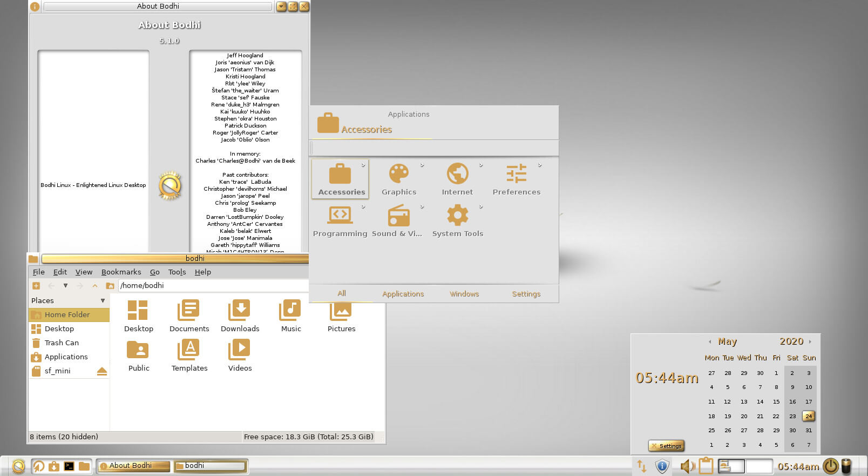Viewport: 868px width, 476px height.
Task: Switch to the second virtual desktop in pager
Action: (x=759, y=466)
